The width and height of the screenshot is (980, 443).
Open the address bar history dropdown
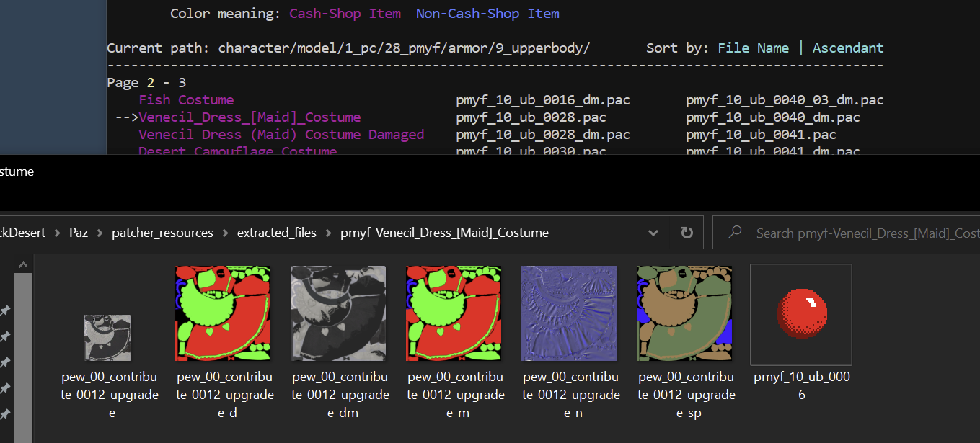(x=653, y=233)
